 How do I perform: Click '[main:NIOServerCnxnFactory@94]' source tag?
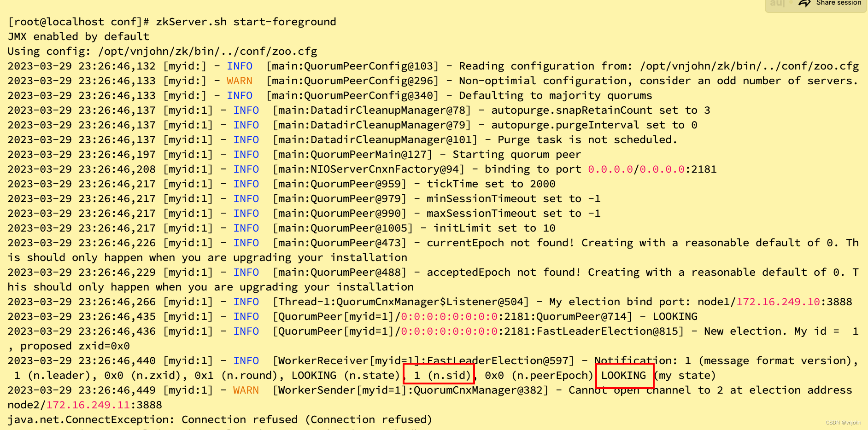click(x=369, y=169)
